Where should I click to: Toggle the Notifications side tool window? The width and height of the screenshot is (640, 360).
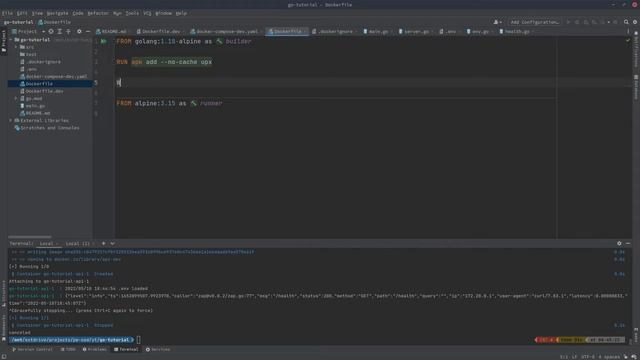(636, 49)
